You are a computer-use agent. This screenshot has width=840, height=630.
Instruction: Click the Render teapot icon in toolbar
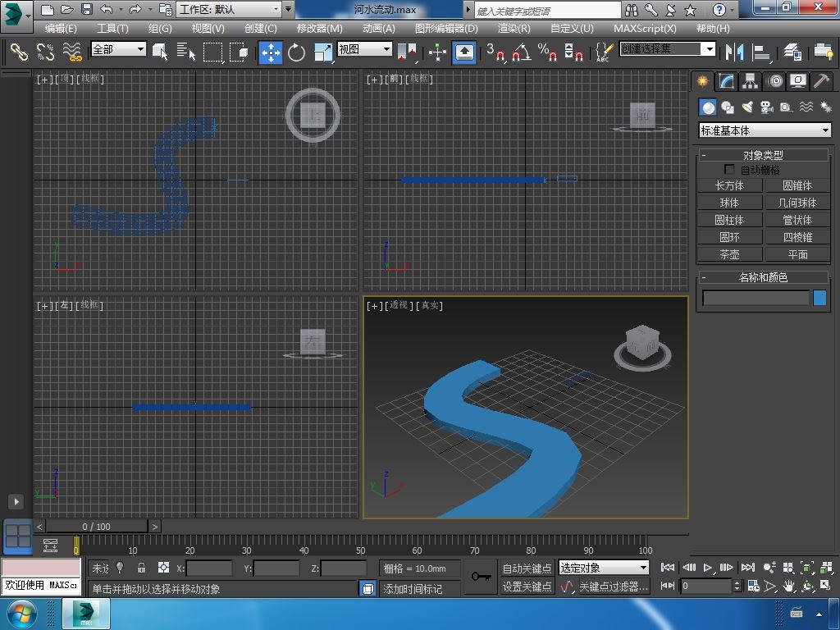[823, 52]
